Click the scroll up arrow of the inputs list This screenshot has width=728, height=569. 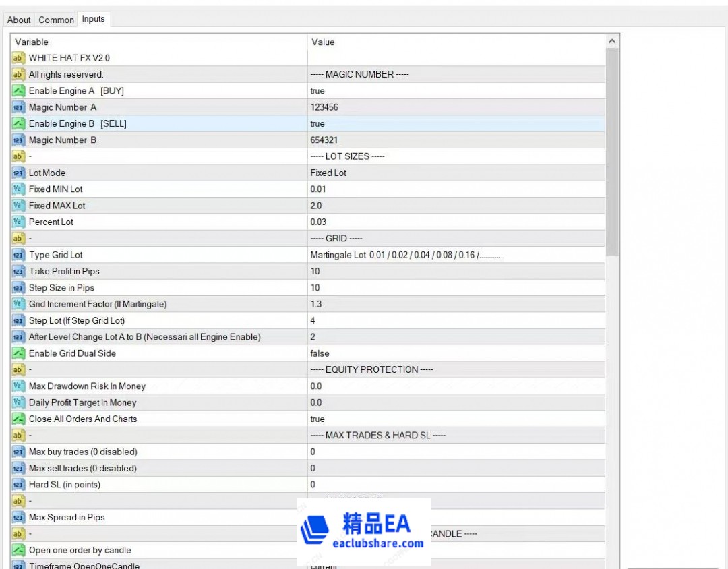pyautogui.click(x=612, y=42)
